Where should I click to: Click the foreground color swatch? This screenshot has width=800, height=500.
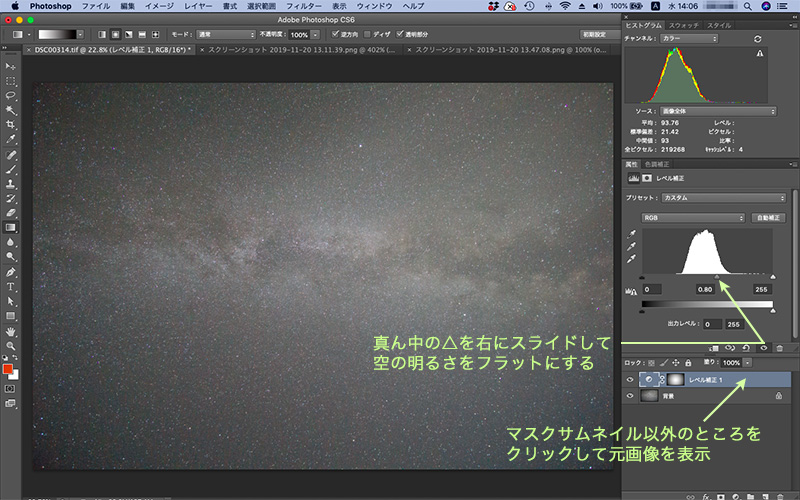tap(8, 369)
